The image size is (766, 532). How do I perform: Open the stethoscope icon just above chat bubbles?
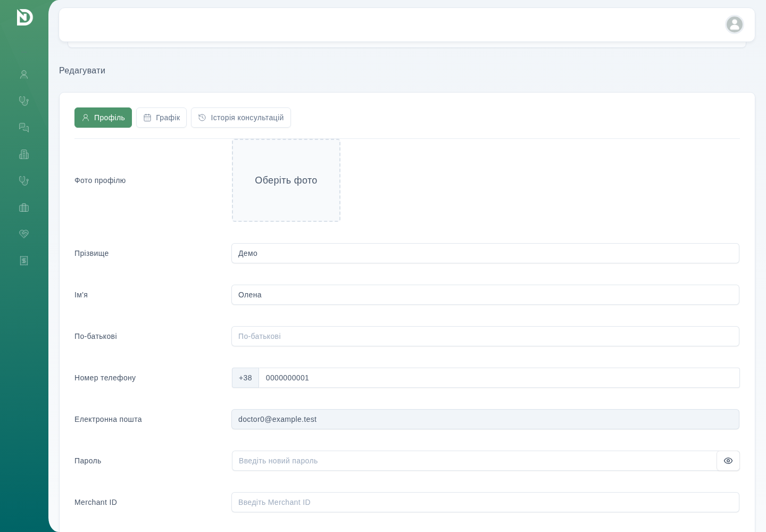tap(24, 101)
